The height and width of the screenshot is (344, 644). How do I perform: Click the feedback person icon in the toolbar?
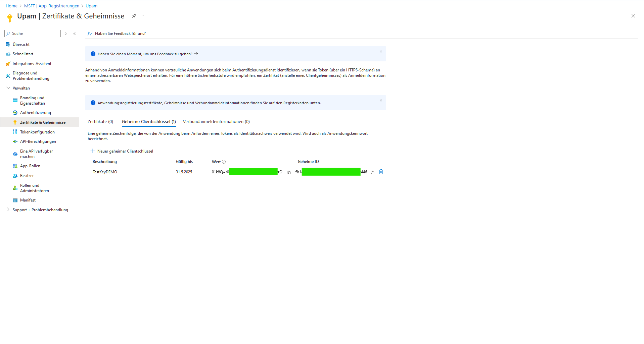click(90, 33)
